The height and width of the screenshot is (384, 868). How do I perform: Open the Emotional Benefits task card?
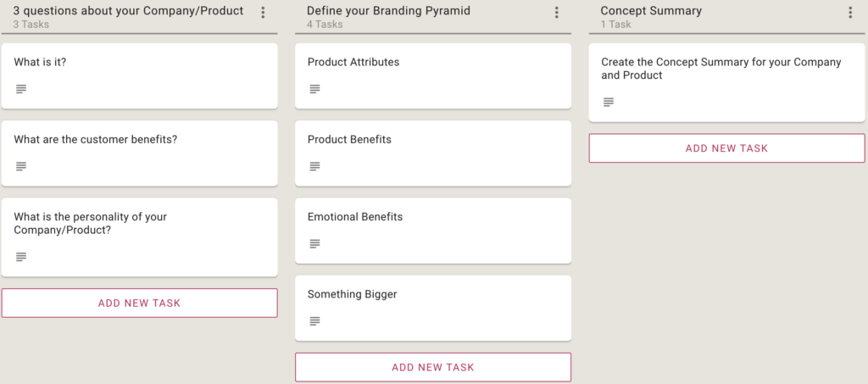coord(433,231)
